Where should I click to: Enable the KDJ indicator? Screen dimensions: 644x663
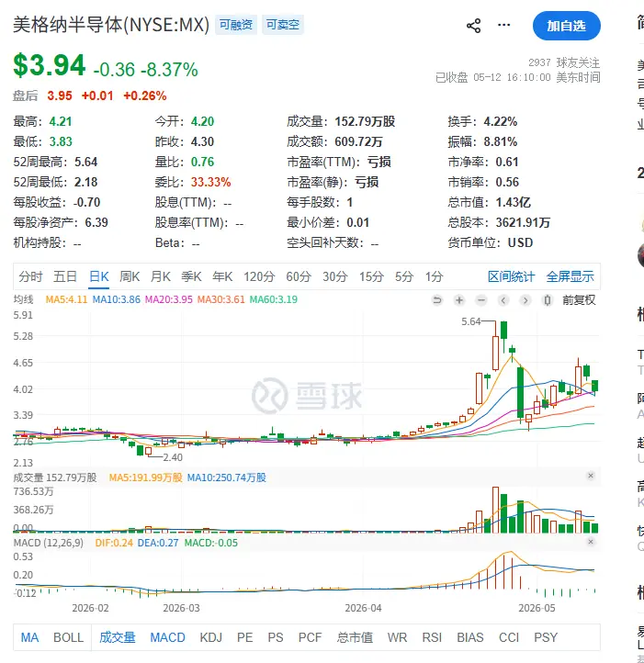click(210, 637)
